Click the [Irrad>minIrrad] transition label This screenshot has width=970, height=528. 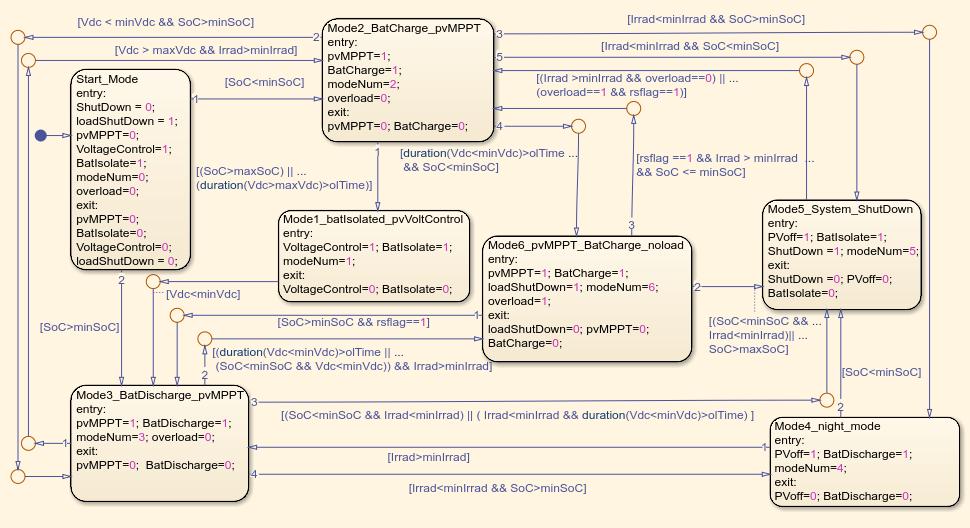428,458
